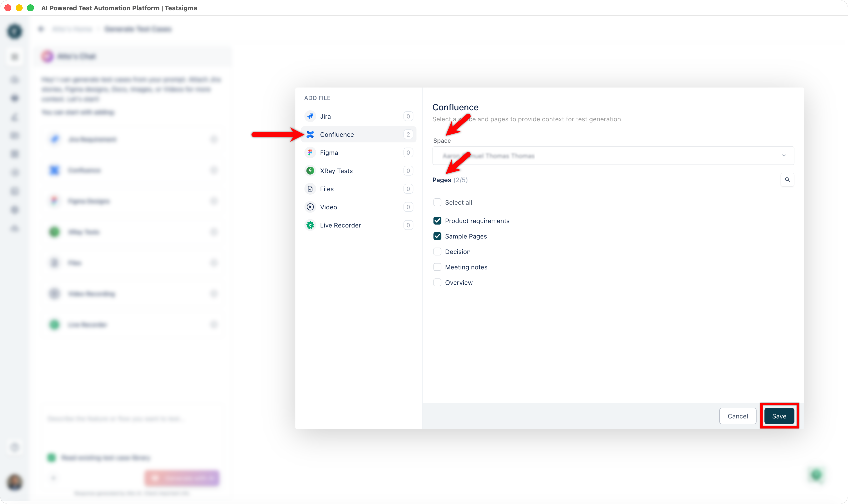
Task: Click the back arrow in breadcrumb
Action: tap(41, 29)
